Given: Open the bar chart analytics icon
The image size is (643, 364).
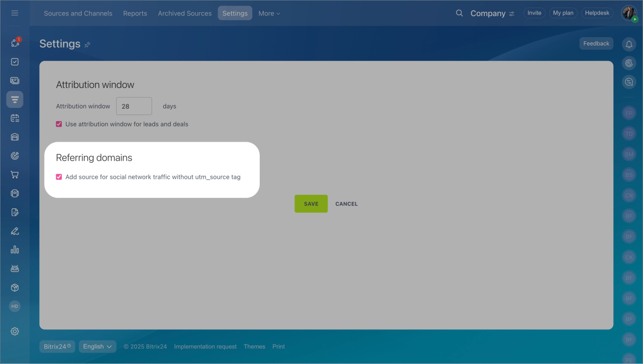Looking at the screenshot, I should pos(15,250).
